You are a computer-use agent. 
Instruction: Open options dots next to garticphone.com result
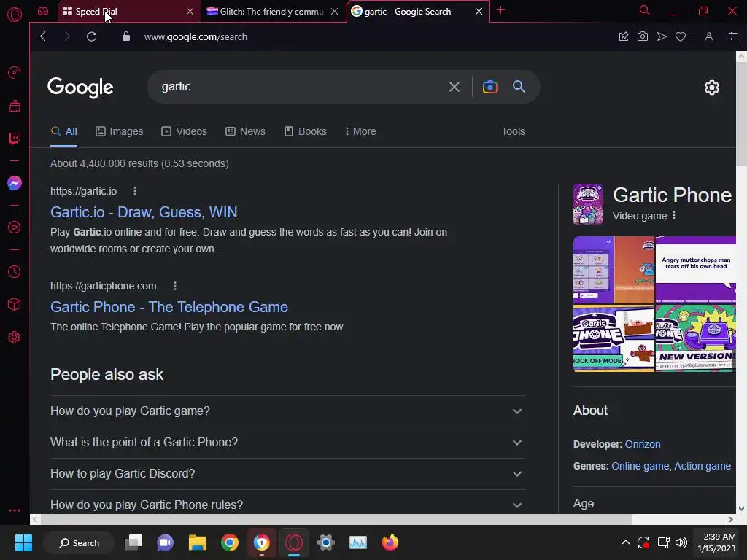point(175,286)
